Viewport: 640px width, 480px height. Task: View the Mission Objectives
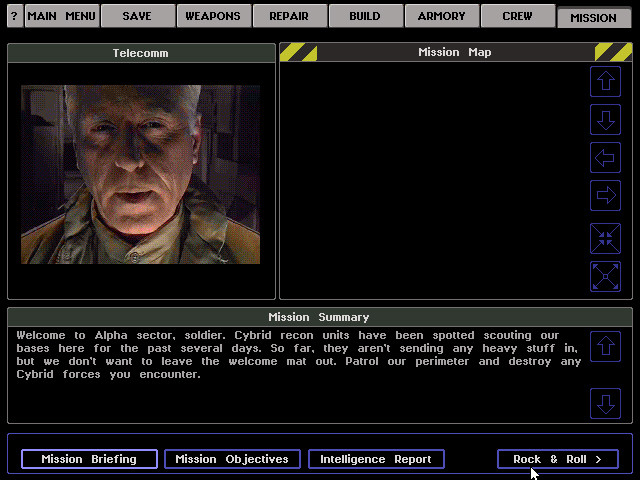tap(232, 459)
